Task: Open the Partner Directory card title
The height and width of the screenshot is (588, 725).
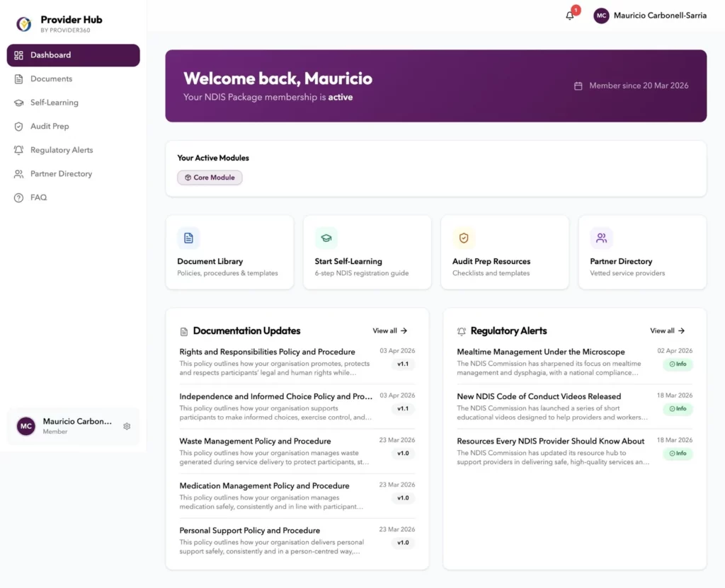Action: tap(621, 262)
